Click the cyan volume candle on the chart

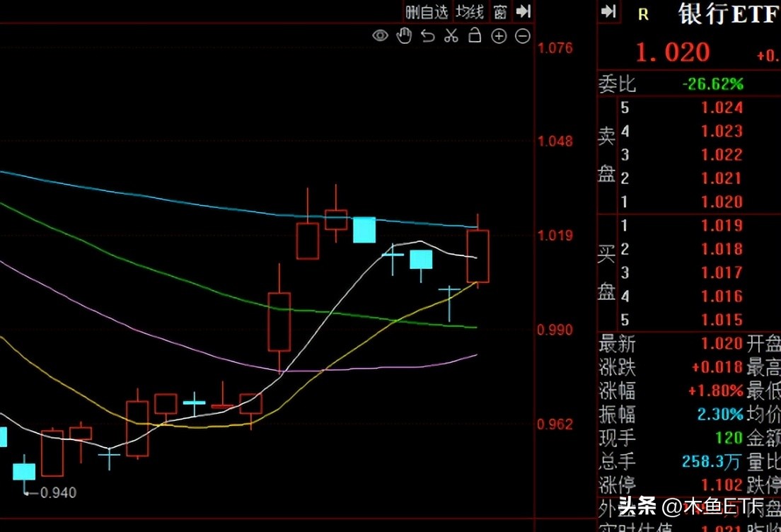coord(364,230)
